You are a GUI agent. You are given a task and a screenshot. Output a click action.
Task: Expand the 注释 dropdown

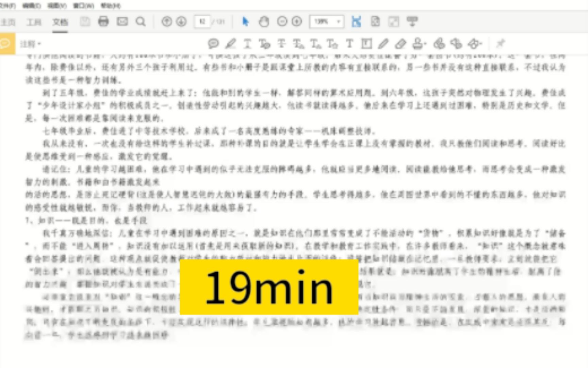click(x=30, y=44)
